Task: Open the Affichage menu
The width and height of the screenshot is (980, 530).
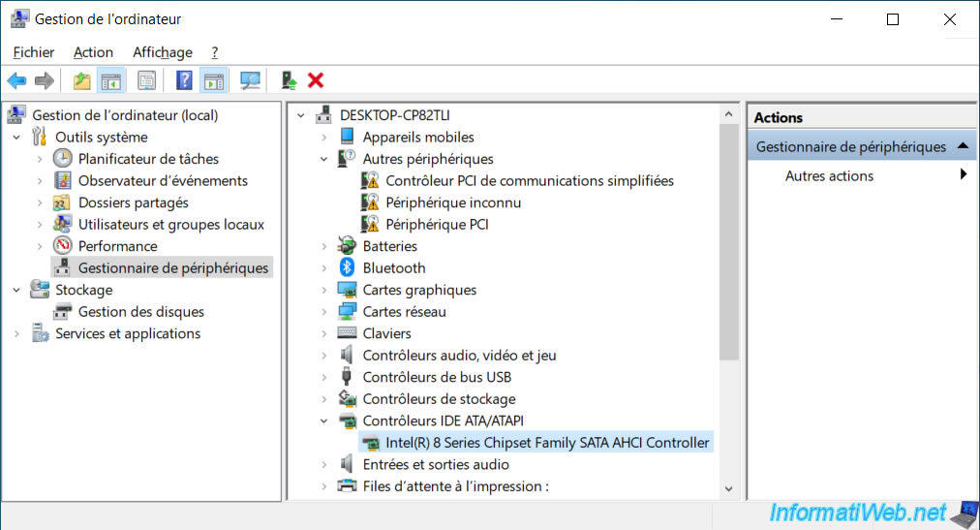Action: (163, 52)
